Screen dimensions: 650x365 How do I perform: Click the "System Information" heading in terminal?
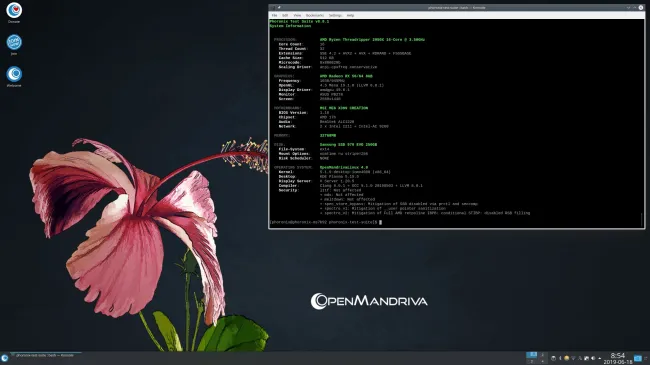290,26
